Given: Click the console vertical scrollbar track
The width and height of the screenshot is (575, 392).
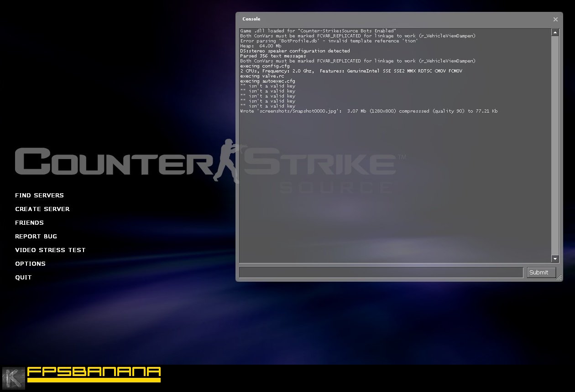Looking at the screenshot, I should 555,146.
